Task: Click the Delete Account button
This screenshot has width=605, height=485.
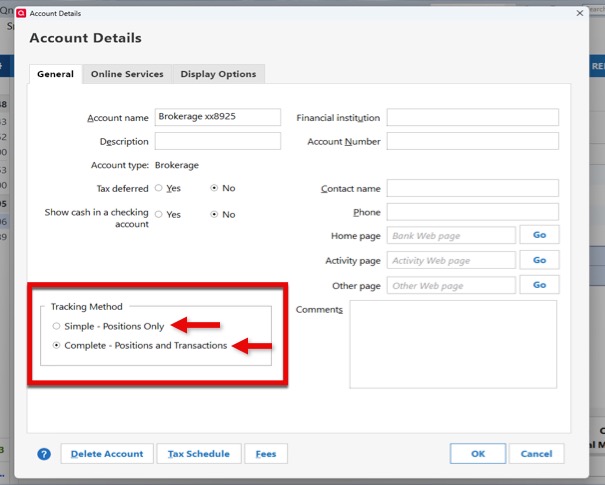Action: pos(107,454)
